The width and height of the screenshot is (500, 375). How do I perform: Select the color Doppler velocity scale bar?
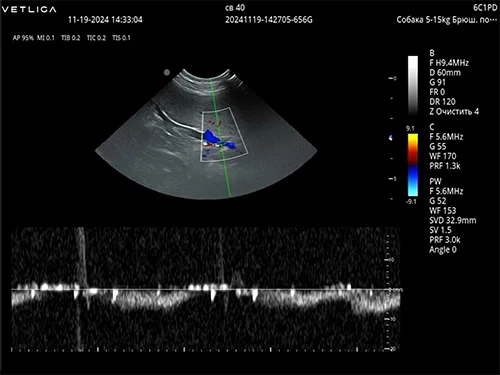pos(413,165)
